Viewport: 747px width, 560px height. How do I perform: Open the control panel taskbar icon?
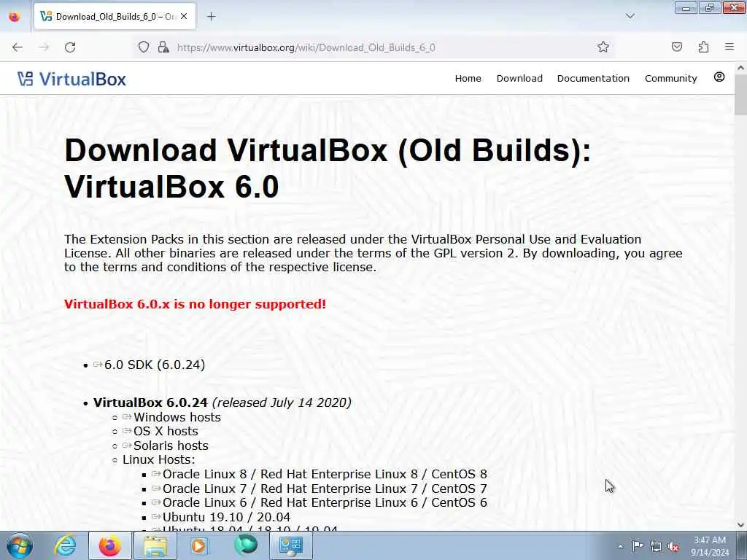coord(291,545)
